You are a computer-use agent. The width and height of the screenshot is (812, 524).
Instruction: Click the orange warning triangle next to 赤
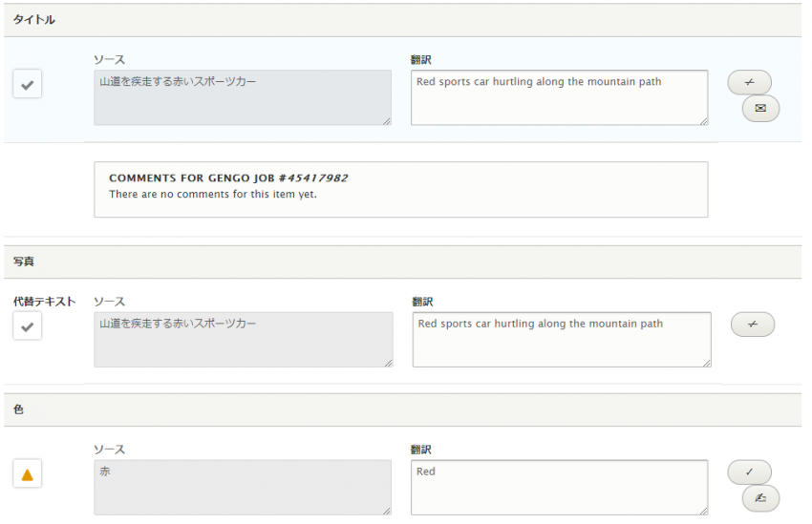(27, 474)
